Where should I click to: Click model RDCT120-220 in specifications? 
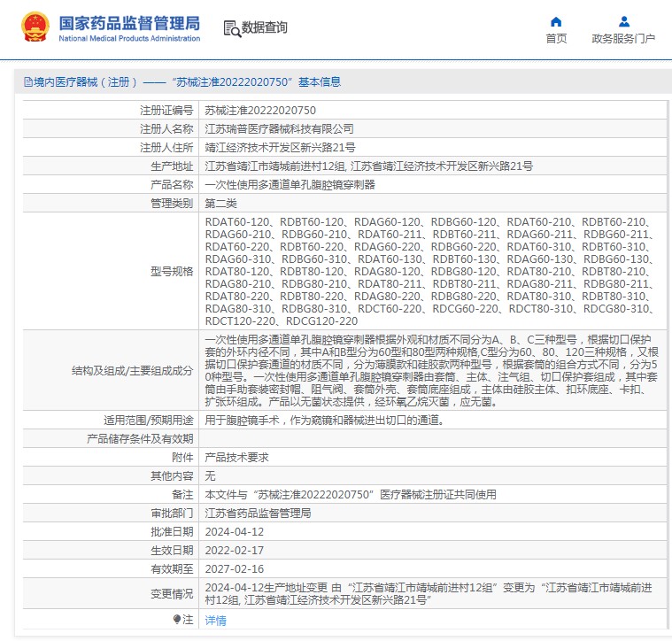click(241, 320)
